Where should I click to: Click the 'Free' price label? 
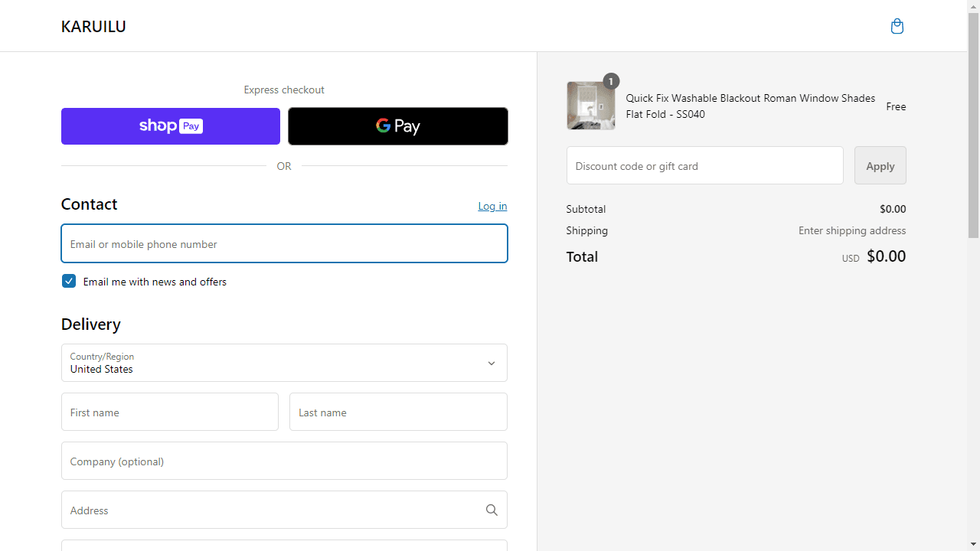coord(896,106)
